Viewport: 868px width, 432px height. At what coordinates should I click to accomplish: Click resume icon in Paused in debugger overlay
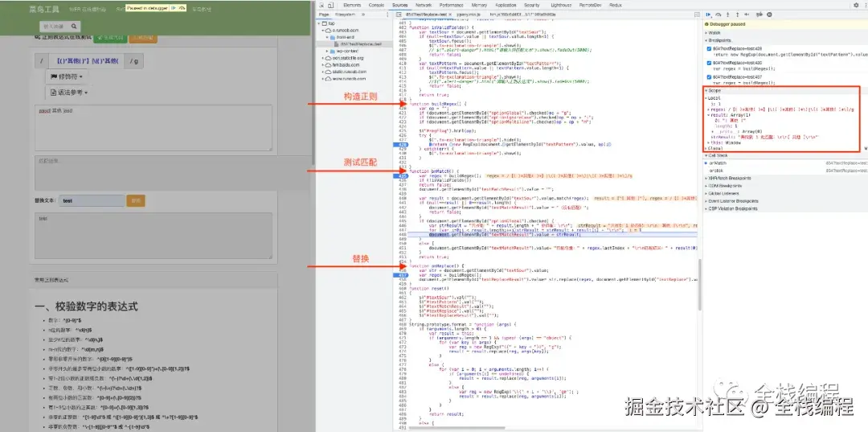coord(174,8)
